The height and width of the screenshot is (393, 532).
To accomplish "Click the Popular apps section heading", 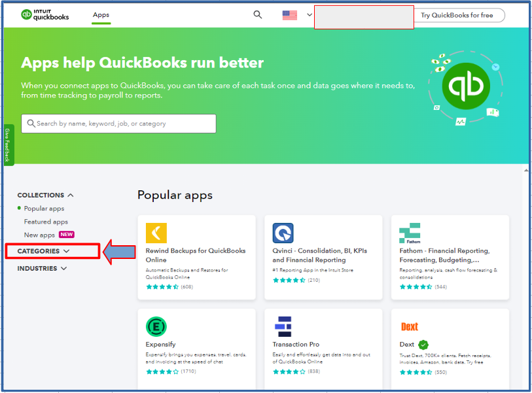I will (x=175, y=196).
